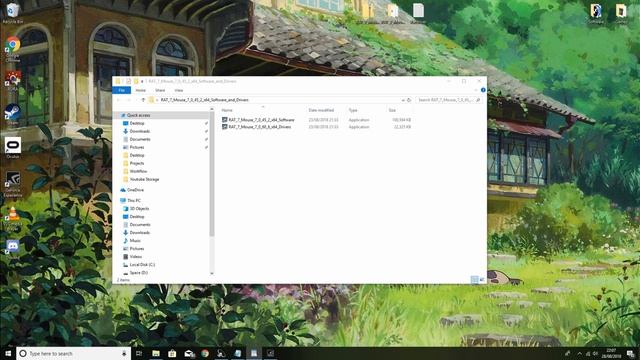The width and height of the screenshot is (640, 360).
Task: Click the magnifier icon in Explorer search
Action: 478,100
